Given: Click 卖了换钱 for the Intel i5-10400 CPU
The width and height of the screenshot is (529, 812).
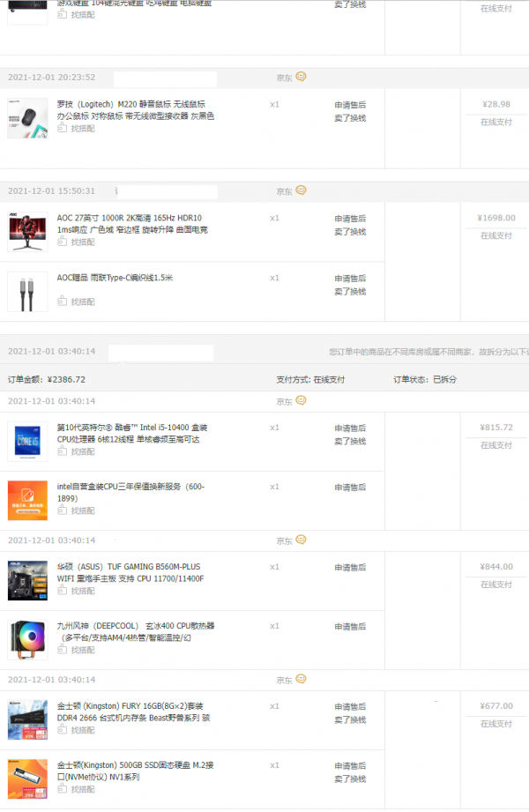Looking at the screenshot, I should click(x=350, y=441).
